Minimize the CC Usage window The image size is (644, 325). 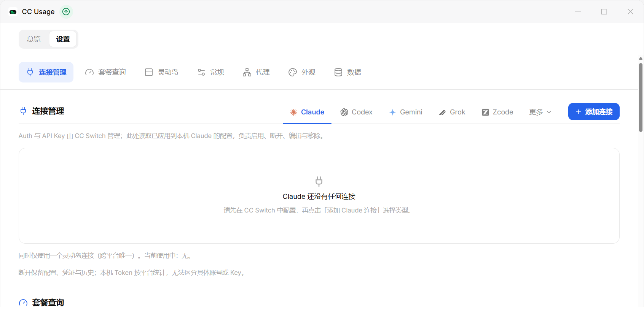[x=578, y=12]
